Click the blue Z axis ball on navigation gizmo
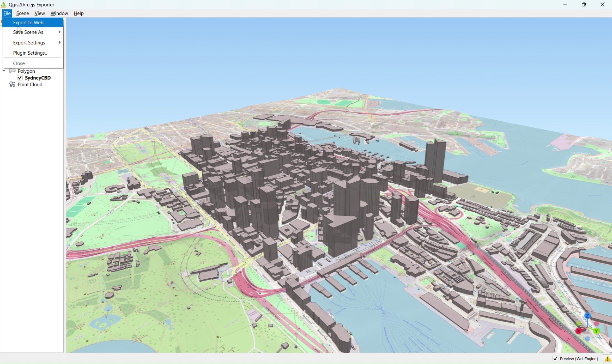 tap(587, 316)
